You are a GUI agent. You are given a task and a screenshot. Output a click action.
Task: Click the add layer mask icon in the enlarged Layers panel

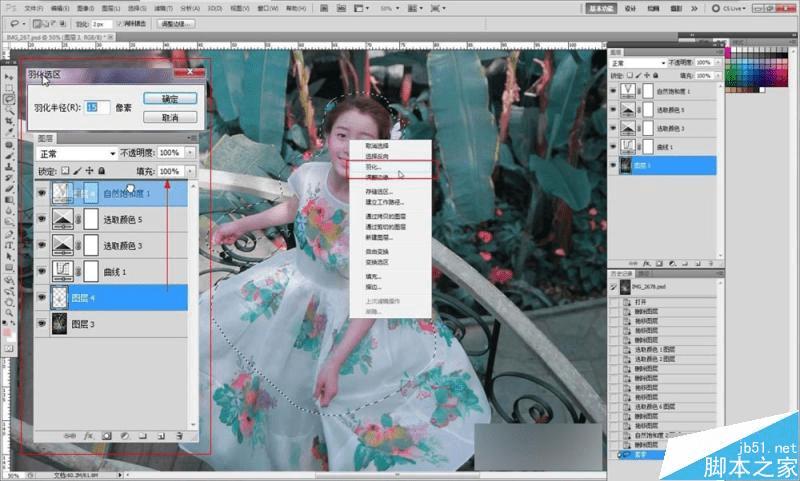pos(107,436)
